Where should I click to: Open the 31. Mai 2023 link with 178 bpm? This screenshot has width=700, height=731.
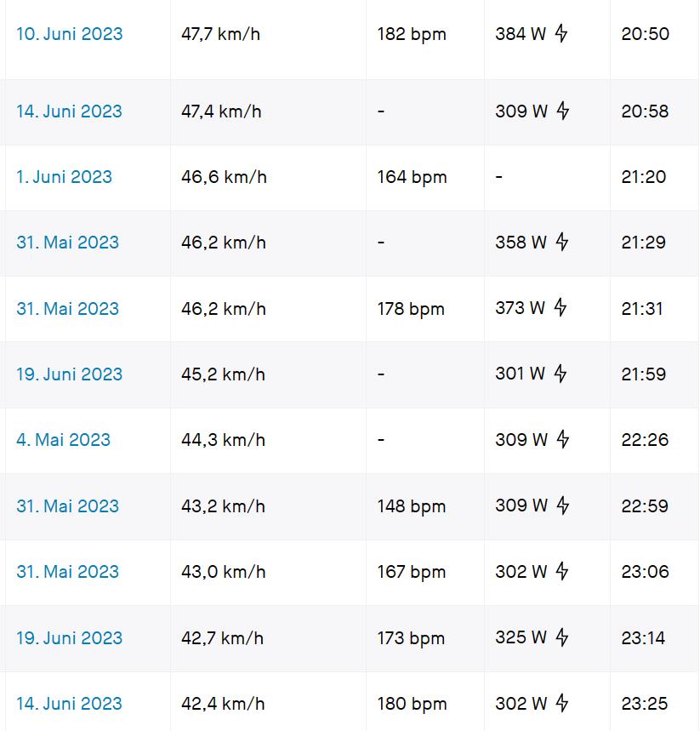[x=67, y=308]
